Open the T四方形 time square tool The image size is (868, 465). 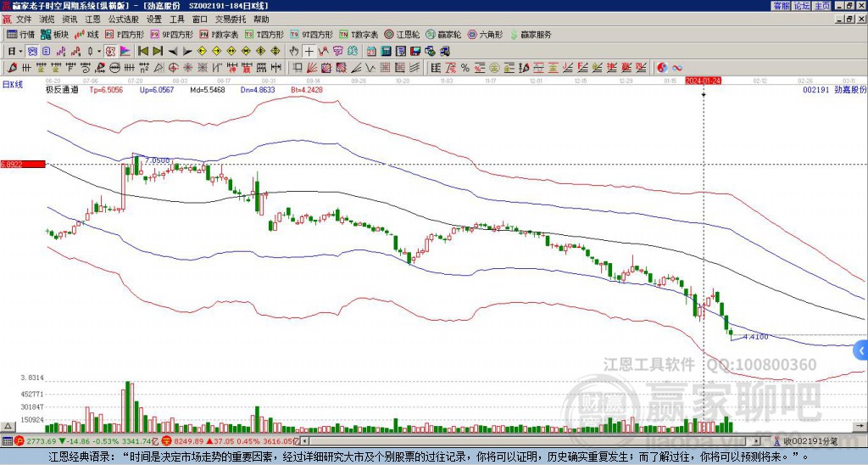pyautogui.click(x=264, y=34)
